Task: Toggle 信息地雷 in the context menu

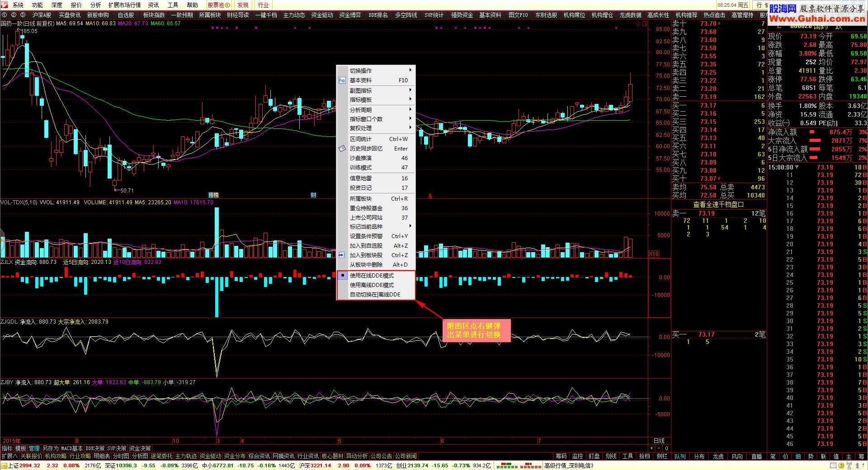Action: click(x=376, y=179)
